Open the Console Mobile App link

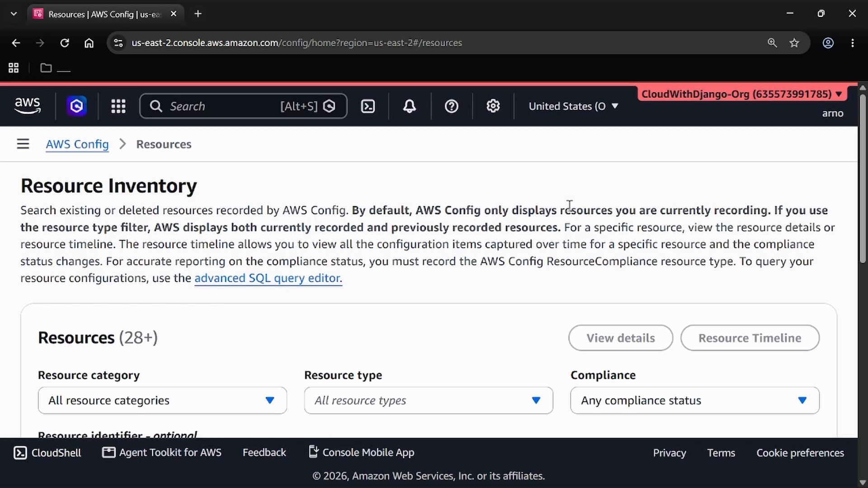point(361,452)
